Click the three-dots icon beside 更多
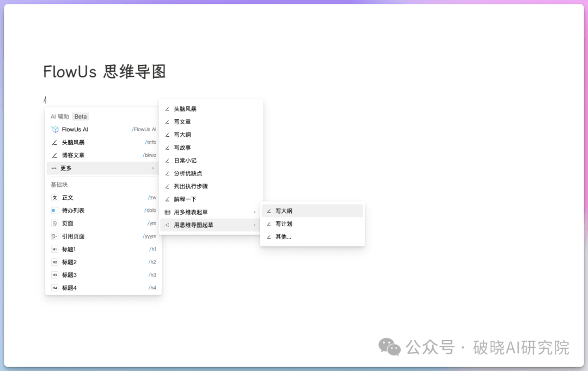The image size is (588, 371). click(x=54, y=168)
